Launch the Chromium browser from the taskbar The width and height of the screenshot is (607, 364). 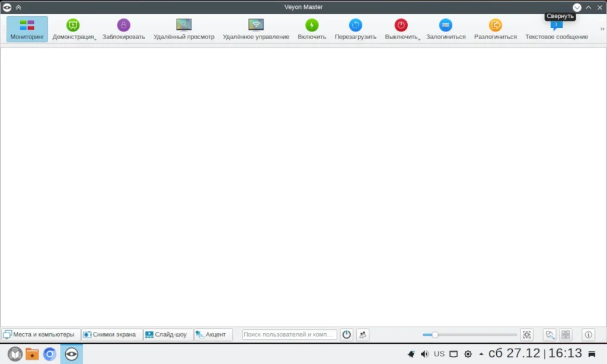pos(50,354)
